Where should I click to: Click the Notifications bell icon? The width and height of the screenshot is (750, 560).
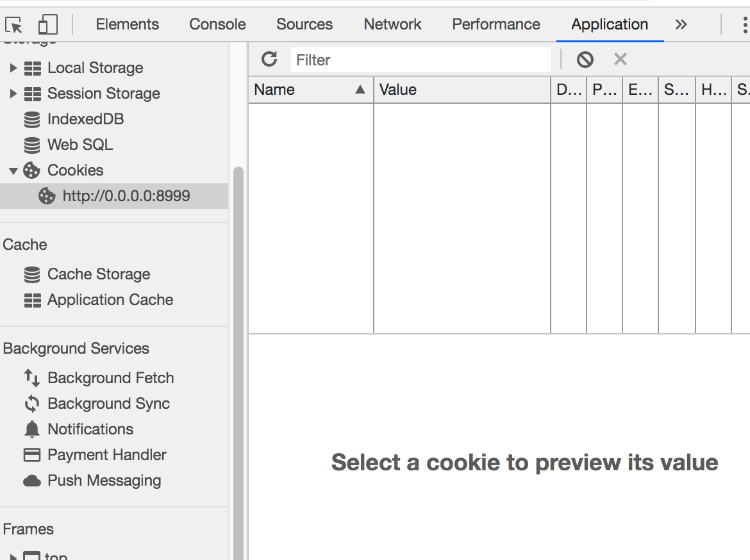point(32,429)
